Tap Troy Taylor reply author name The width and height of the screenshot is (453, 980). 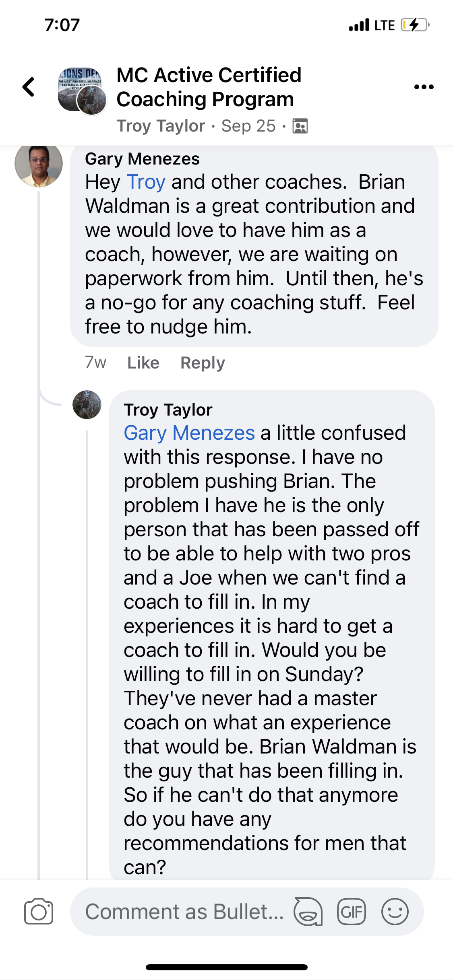pyautogui.click(x=168, y=410)
